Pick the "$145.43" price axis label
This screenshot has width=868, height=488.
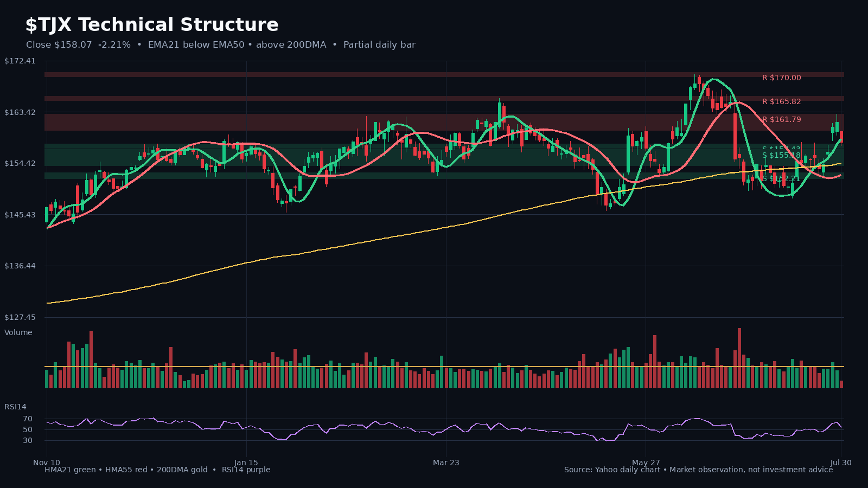[x=20, y=215]
